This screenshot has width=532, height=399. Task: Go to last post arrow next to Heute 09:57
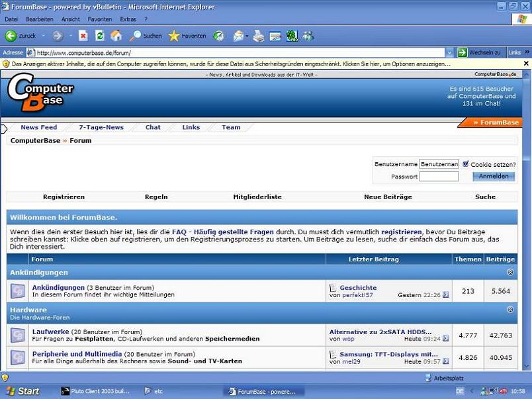point(446,361)
